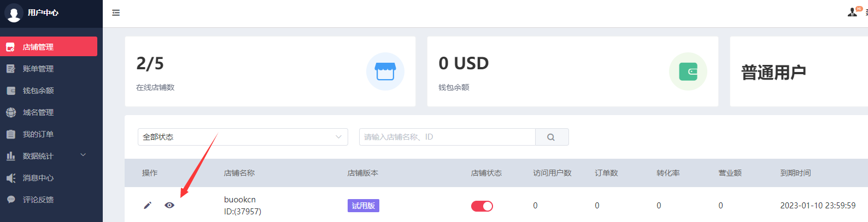Open 钱包余额 menu item
This screenshot has height=222, width=868.
pos(38,91)
